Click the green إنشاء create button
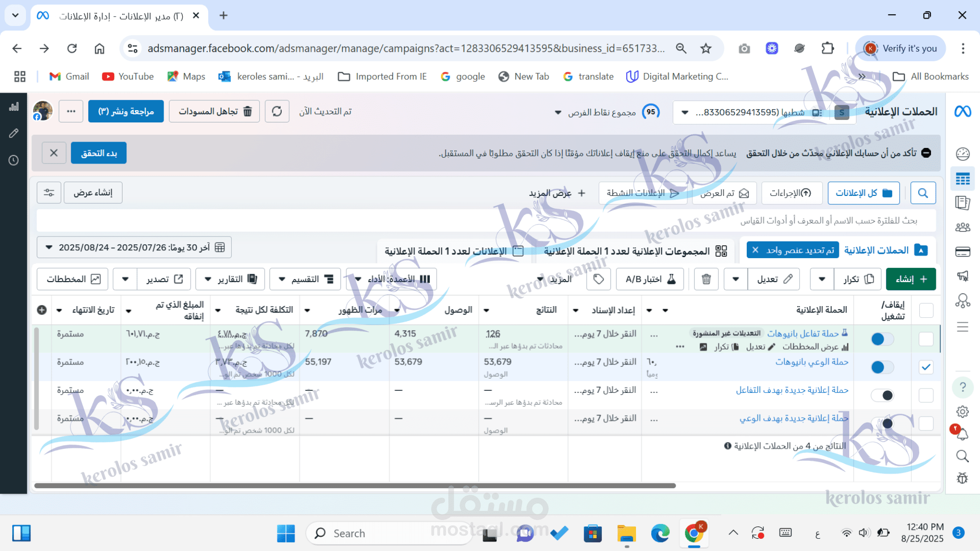The height and width of the screenshot is (551, 980). (x=910, y=279)
